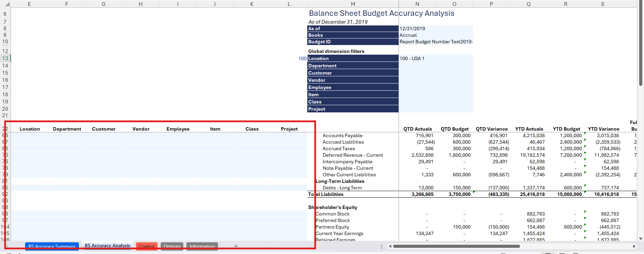Open the Information sheet tab
This screenshot has height=254, width=644.
coord(202,246)
